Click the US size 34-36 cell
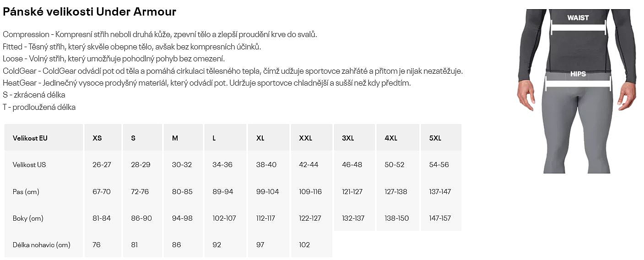This screenshot has width=644, height=260. click(x=222, y=165)
